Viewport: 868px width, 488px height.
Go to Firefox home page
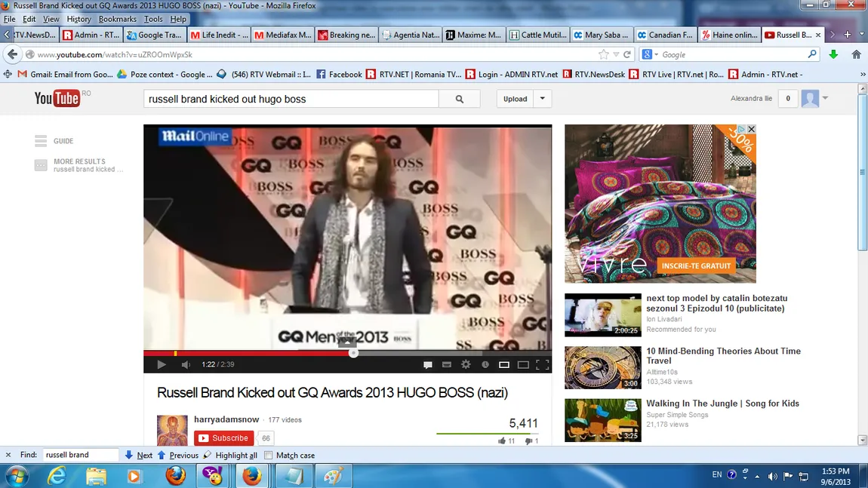pos(857,54)
